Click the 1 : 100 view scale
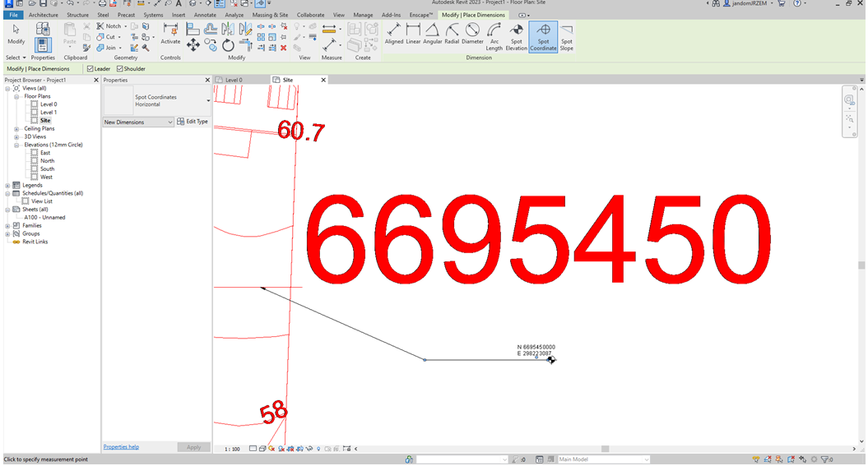This screenshot has width=868, height=466. point(232,449)
